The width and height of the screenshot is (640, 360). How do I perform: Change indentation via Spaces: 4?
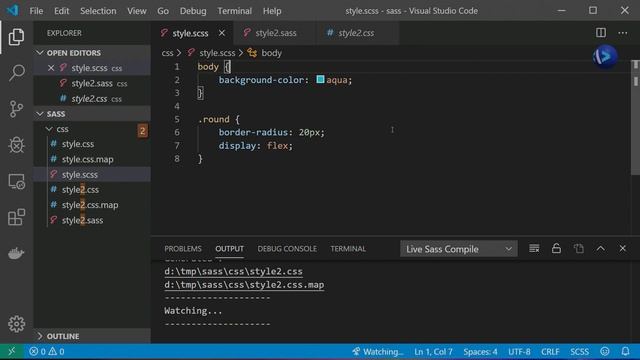480,351
